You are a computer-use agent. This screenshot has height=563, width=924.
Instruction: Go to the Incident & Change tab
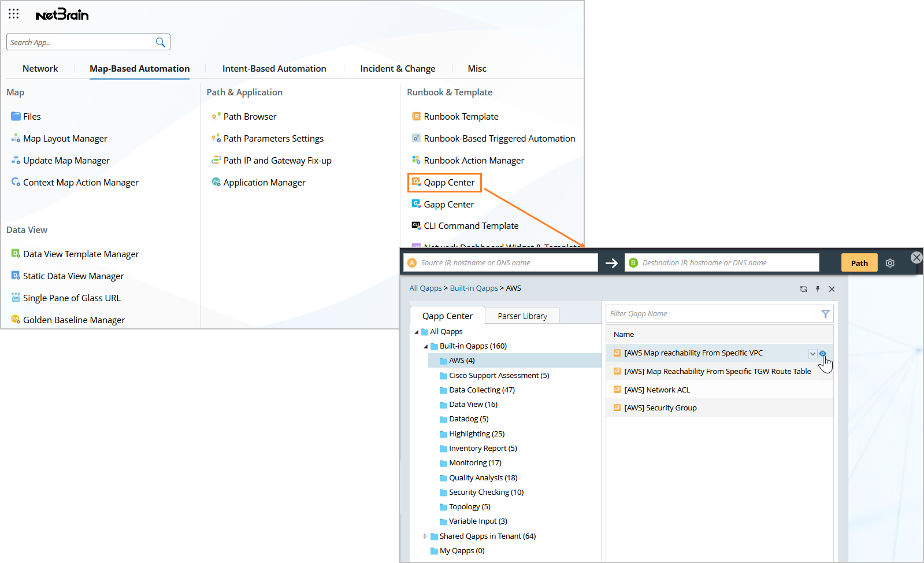[x=398, y=68]
